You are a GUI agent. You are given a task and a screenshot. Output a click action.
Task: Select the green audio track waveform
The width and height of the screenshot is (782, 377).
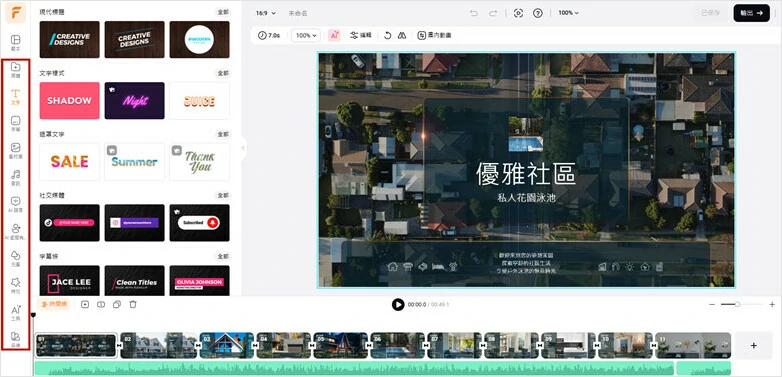click(x=354, y=369)
